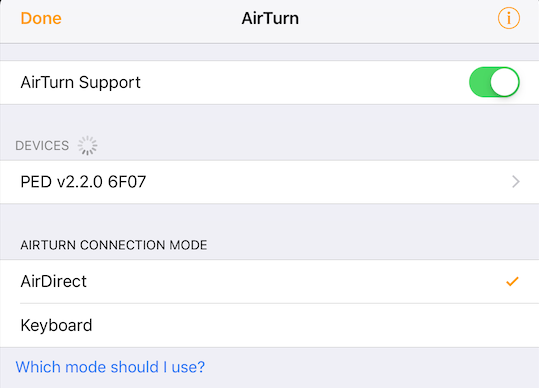Tap empty space in the AirTurn Support row

(302, 82)
